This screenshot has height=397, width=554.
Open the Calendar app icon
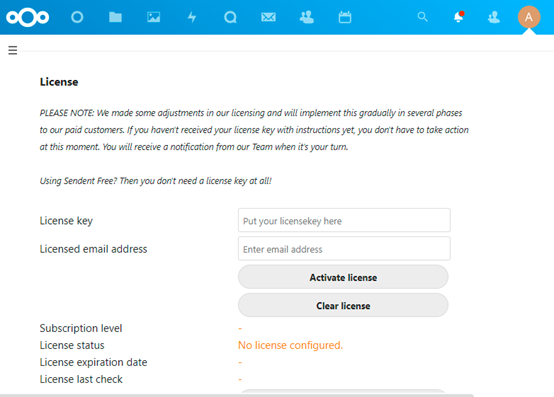click(345, 17)
